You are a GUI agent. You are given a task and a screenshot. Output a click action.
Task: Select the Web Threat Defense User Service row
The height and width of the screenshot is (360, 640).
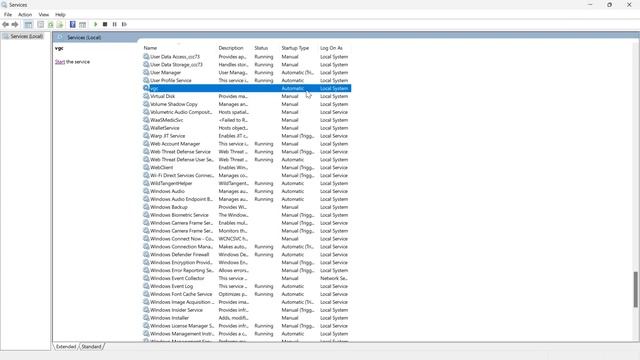(x=247, y=160)
